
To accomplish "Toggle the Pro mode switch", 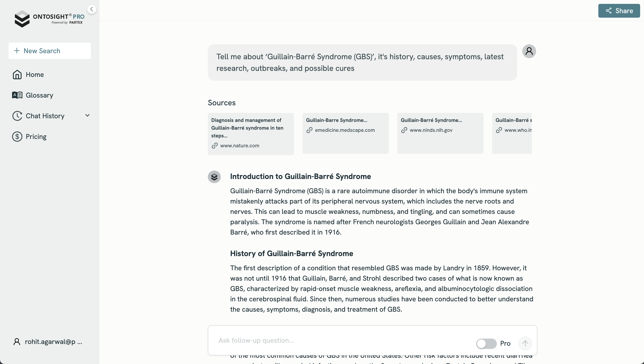I will click(x=486, y=344).
